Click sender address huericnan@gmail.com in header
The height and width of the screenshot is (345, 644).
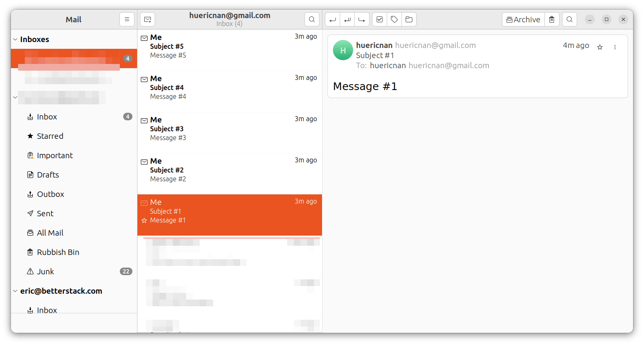coord(435,45)
